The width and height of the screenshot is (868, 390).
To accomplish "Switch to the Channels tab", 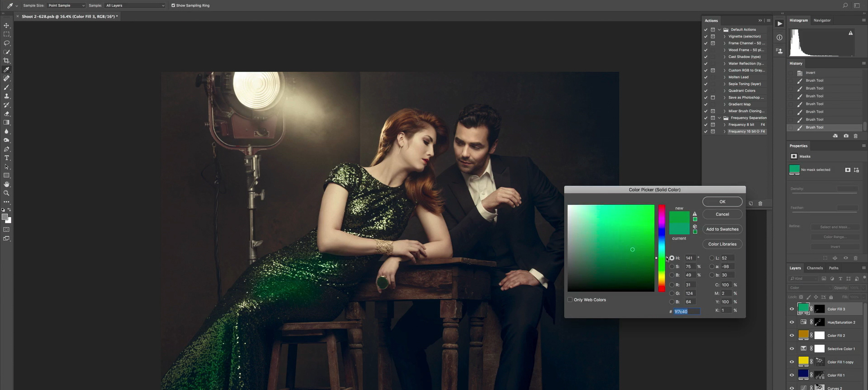I will tap(815, 268).
